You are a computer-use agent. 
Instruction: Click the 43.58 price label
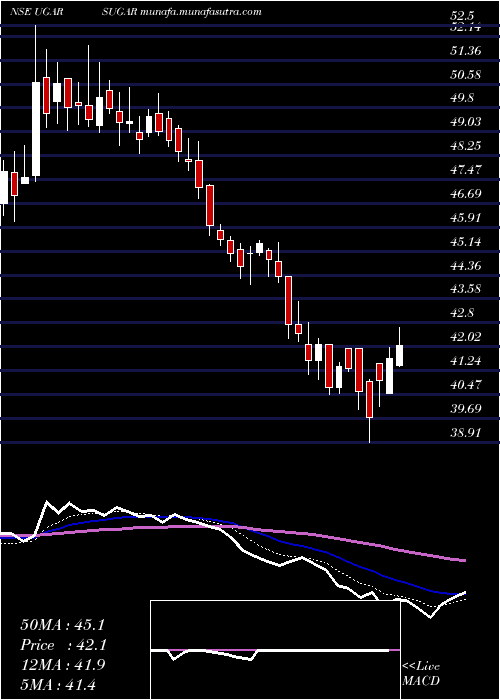pos(465,289)
